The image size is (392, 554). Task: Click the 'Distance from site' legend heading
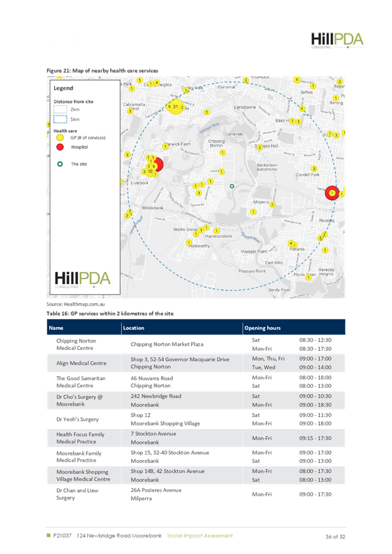coord(73,101)
